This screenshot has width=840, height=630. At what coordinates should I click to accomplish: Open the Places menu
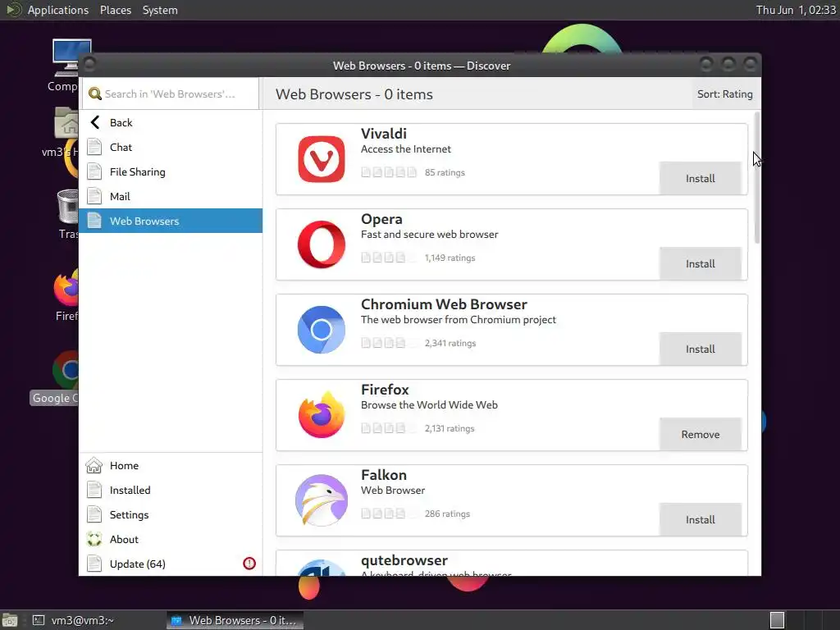pos(116,10)
